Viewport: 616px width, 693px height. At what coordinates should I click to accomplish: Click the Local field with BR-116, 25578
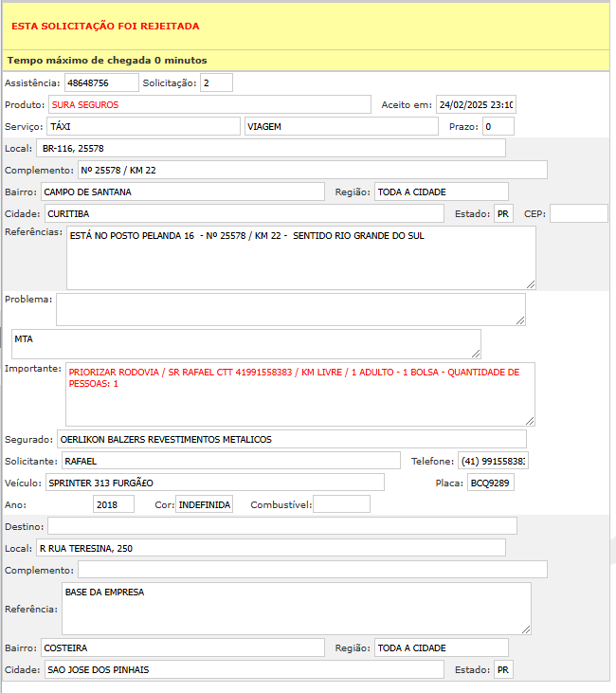tap(271, 149)
